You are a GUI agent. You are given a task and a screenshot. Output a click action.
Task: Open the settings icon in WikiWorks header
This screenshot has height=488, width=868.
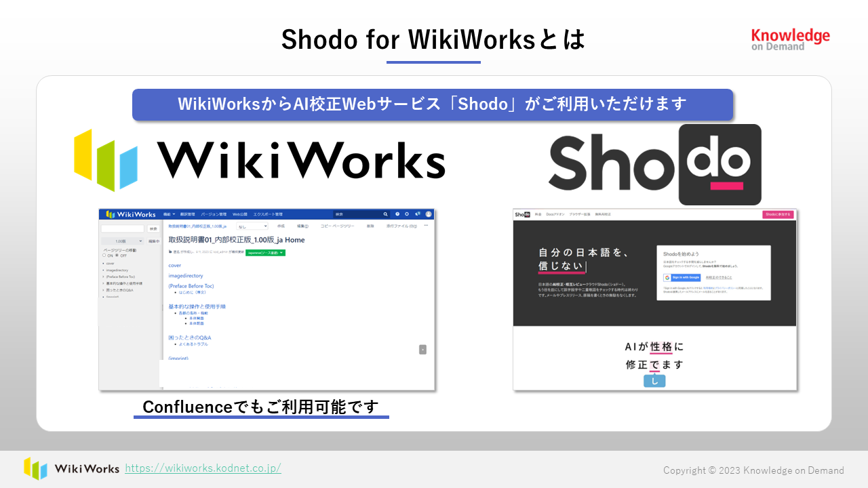coord(406,215)
